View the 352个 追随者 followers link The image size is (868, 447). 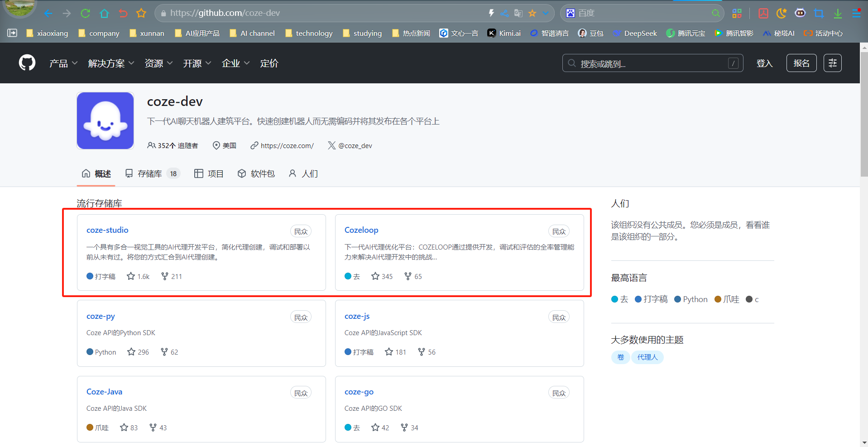173,145
